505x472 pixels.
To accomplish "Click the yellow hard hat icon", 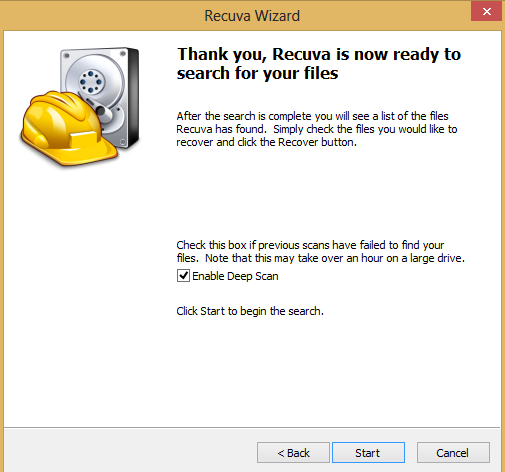I will [68, 128].
